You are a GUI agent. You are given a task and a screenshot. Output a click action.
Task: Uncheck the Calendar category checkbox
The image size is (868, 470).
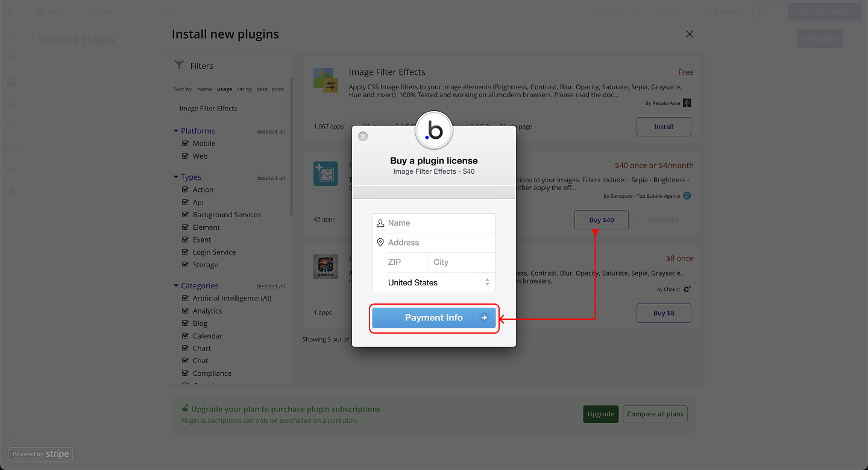point(186,336)
